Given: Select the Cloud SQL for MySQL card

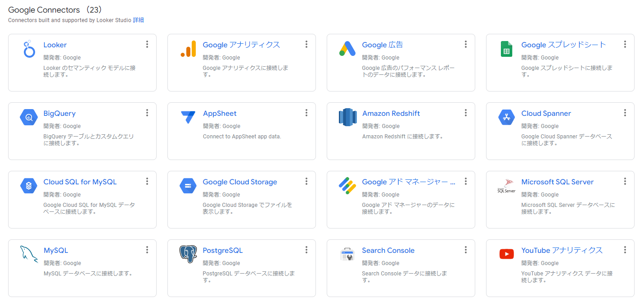Looking at the screenshot, I should (x=82, y=199).
